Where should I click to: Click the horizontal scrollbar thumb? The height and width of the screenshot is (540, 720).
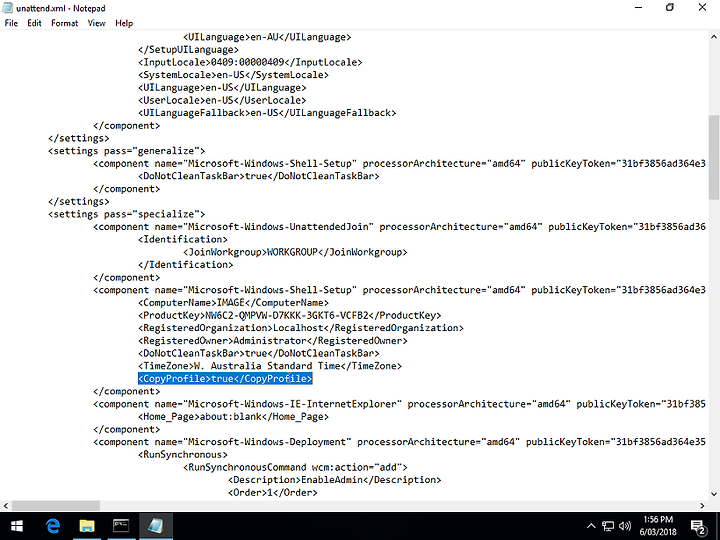(x=56, y=506)
